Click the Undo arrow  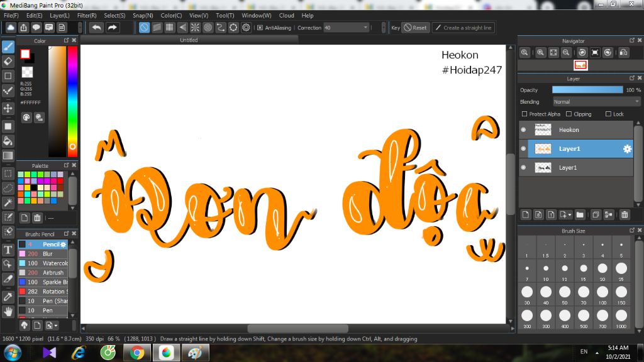pos(96,28)
